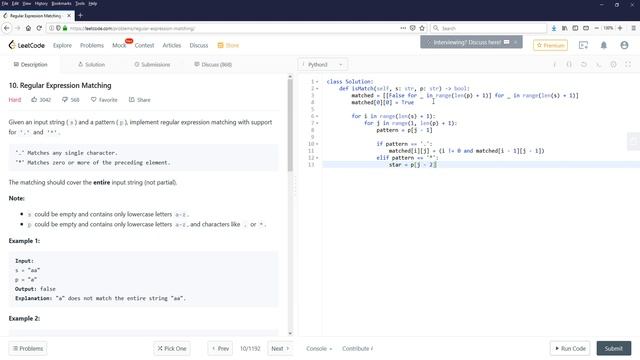Click the Premium button
The width and height of the screenshot is (640, 360).
click(550, 45)
